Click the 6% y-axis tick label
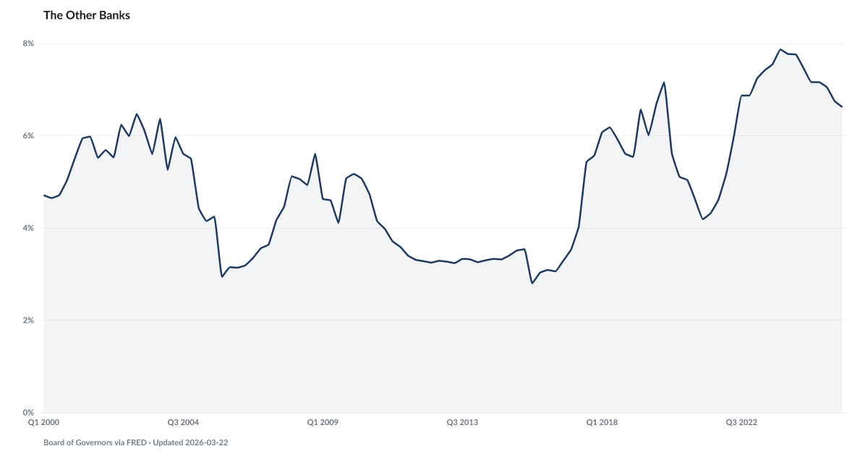The image size is (868, 456). tap(29, 136)
